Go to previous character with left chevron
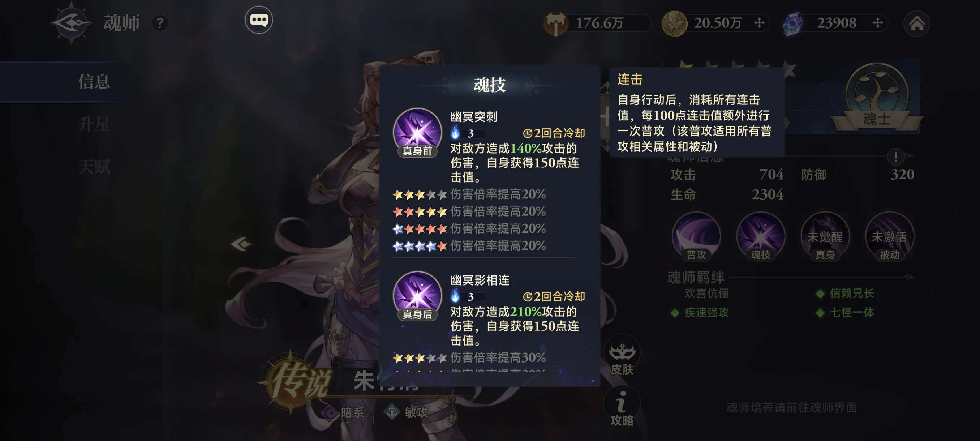Screen dimensions: 980x441 [x=241, y=244]
